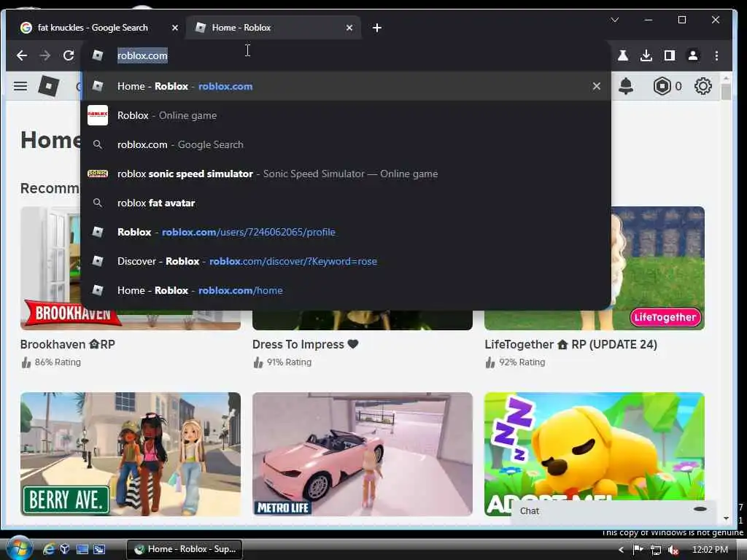747x560 pixels.
Task: Reload the page with the refresh icon
Action: coord(69,55)
